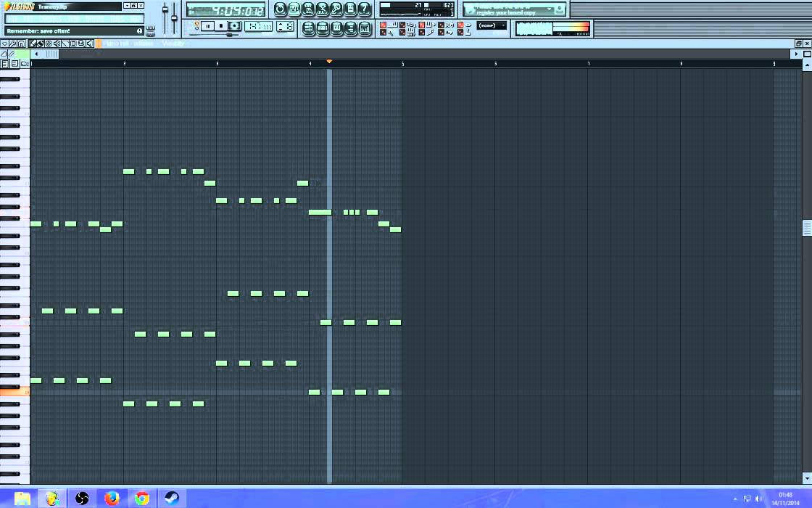
Task: Click the exclamation icon in hint bar
Action: click(x=139, y=31)
